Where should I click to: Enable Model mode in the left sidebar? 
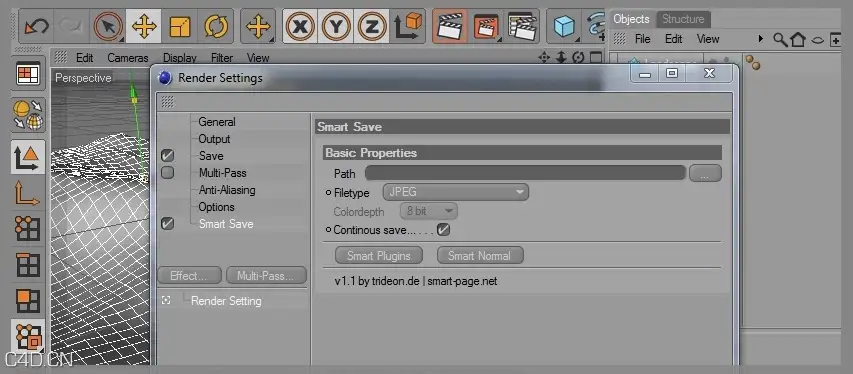point(28,157)
